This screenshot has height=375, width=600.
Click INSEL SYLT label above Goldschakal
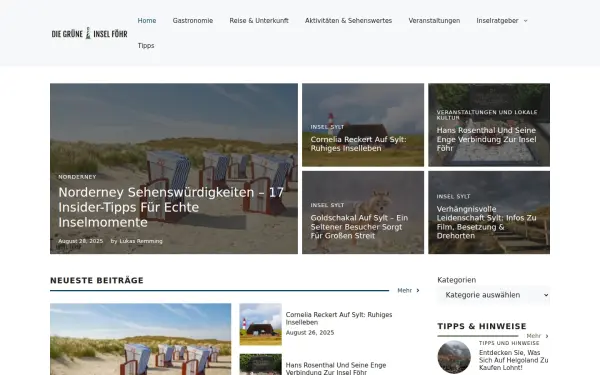(327, 205)
